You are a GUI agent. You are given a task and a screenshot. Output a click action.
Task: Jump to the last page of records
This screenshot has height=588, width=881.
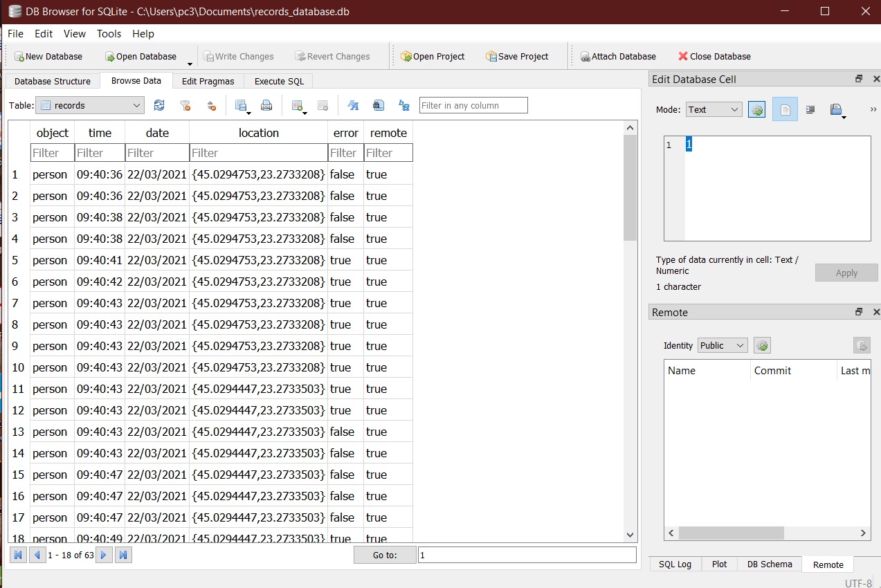click(x=123, y=554)
